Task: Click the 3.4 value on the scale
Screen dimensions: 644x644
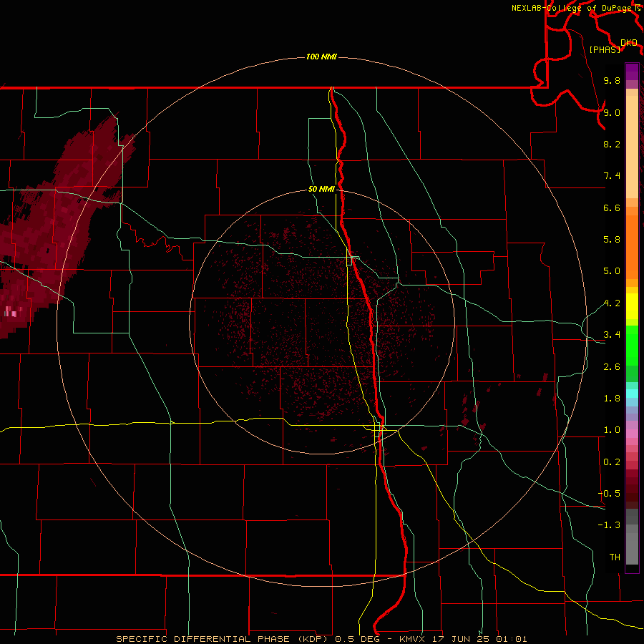Action: [x=612, y=335]
